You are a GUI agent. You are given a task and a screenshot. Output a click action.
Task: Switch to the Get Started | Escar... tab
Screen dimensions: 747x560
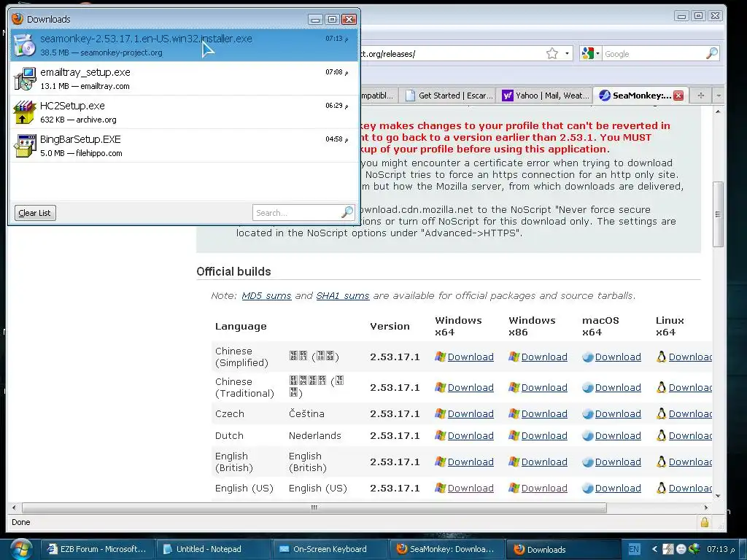coord(449,96)
